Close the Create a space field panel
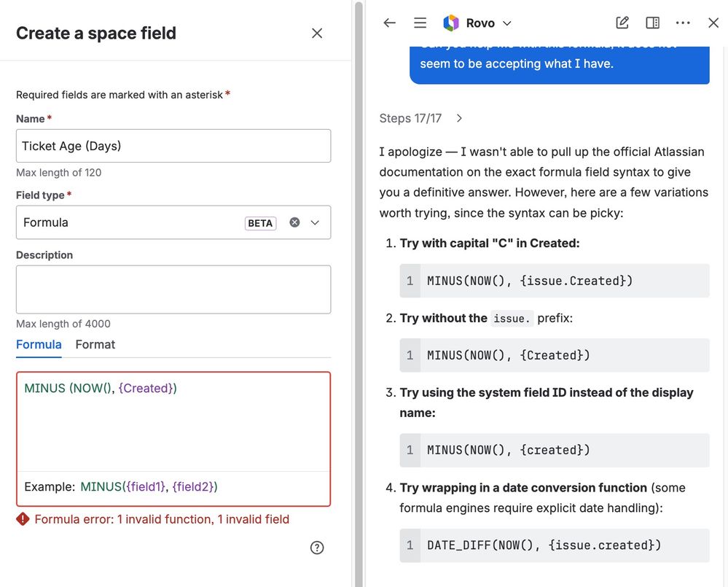This screenshot has width=728, height=587. pos(317,33)
